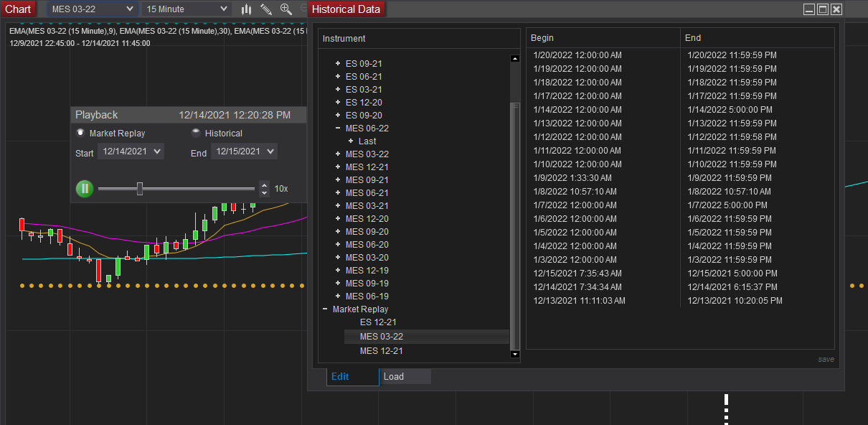
Task: Click the playback speed slider handle
Action: pos(140,189)
